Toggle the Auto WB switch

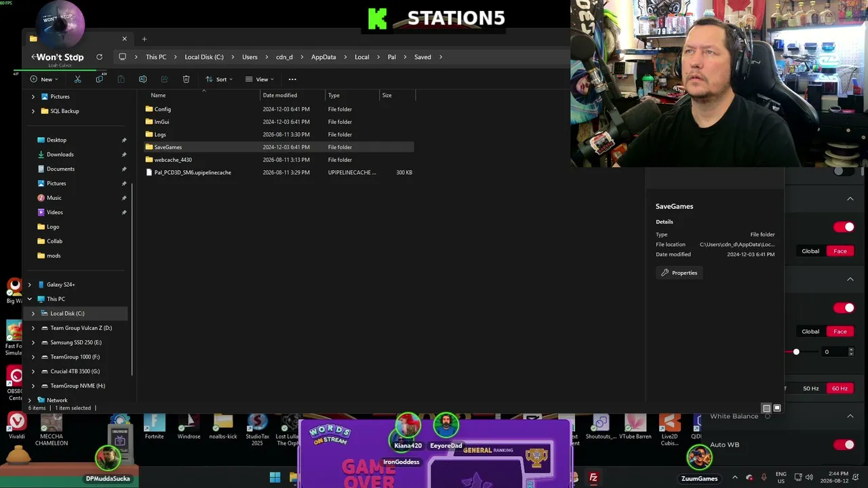pyautogui.click(x=844, y=445)
